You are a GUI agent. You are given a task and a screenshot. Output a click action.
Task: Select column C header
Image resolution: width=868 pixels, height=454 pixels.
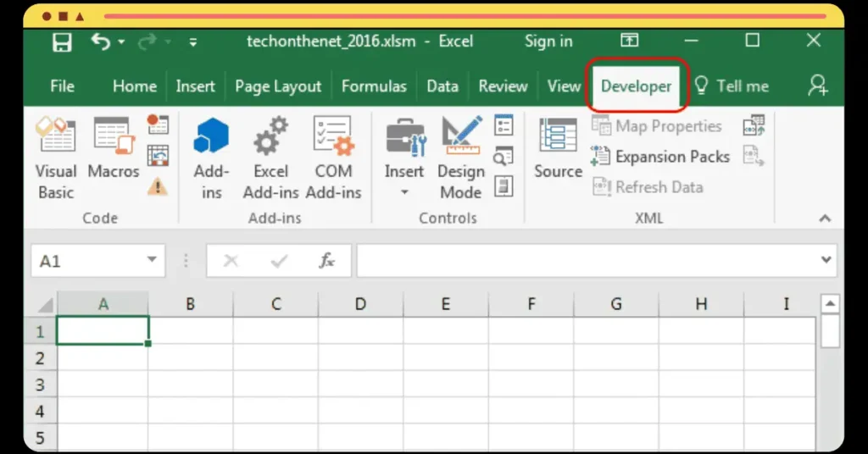[275, 304]
